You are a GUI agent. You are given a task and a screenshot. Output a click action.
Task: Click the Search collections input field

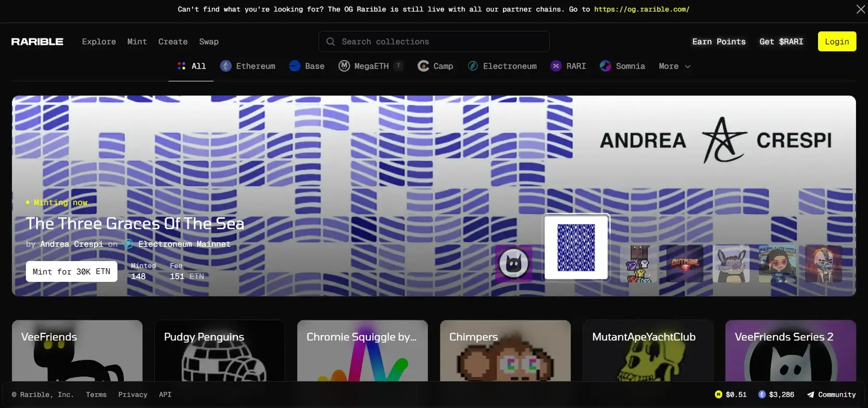434,42
